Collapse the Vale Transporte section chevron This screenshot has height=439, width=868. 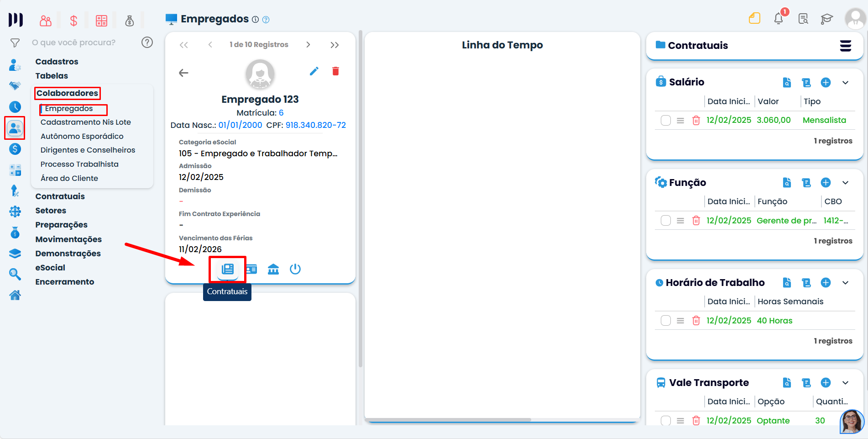click(845, 383)
